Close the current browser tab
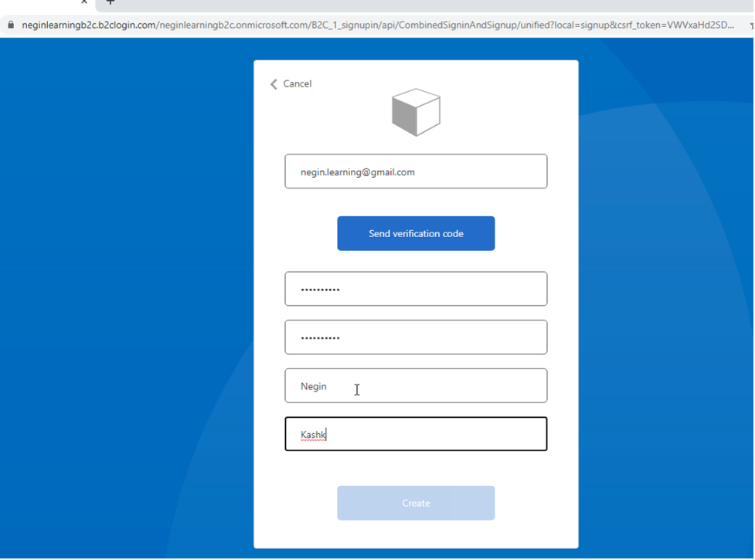Viewport: 755px width, 560px height. [84, 2]
